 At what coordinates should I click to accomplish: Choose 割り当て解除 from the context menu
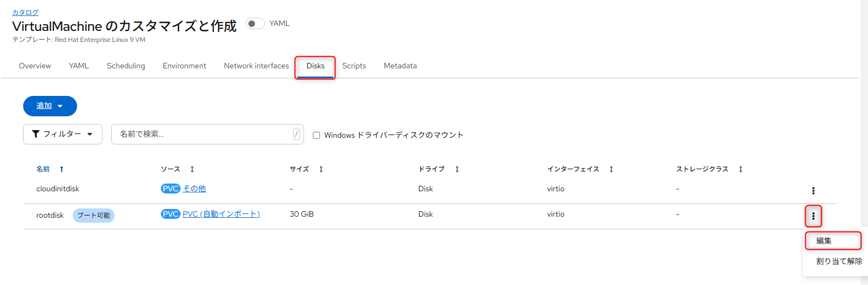pyautogui.click(x=839, y=261)
